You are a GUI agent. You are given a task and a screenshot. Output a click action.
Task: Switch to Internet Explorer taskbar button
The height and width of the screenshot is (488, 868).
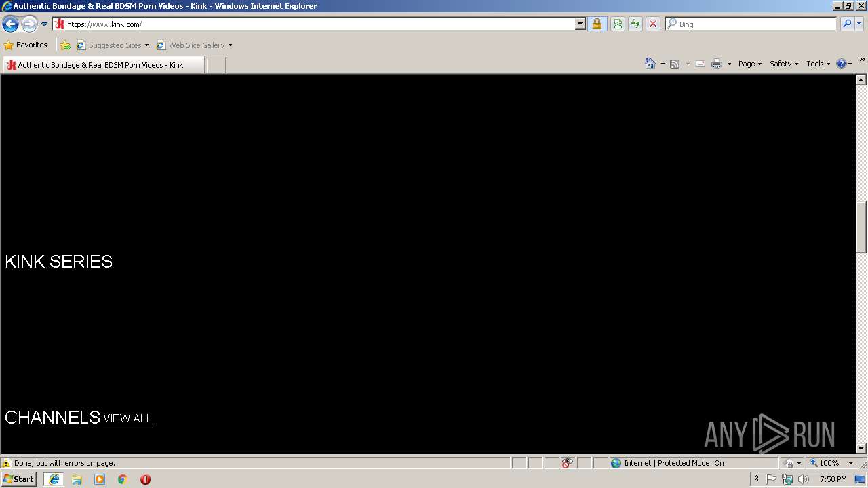54,479
